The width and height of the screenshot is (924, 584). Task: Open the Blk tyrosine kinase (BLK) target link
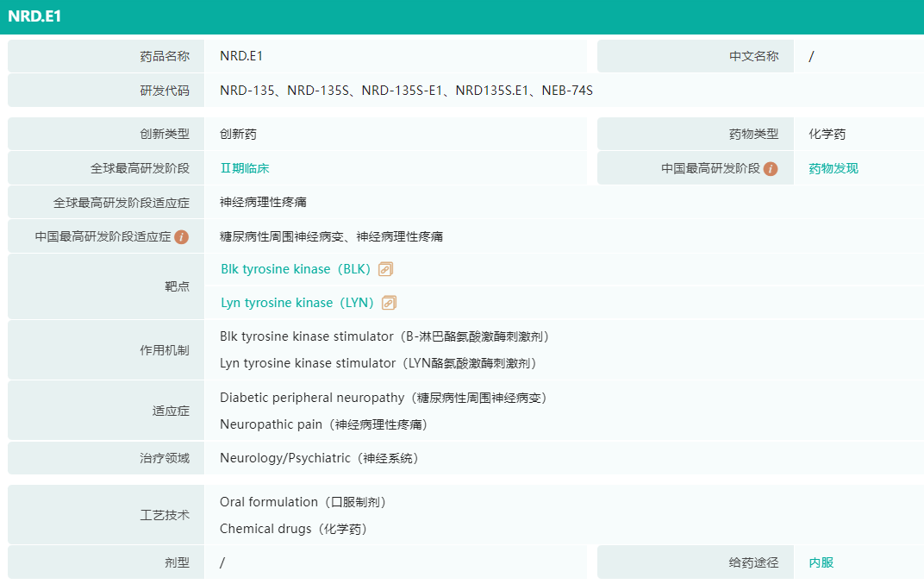(x=296, y=269)
